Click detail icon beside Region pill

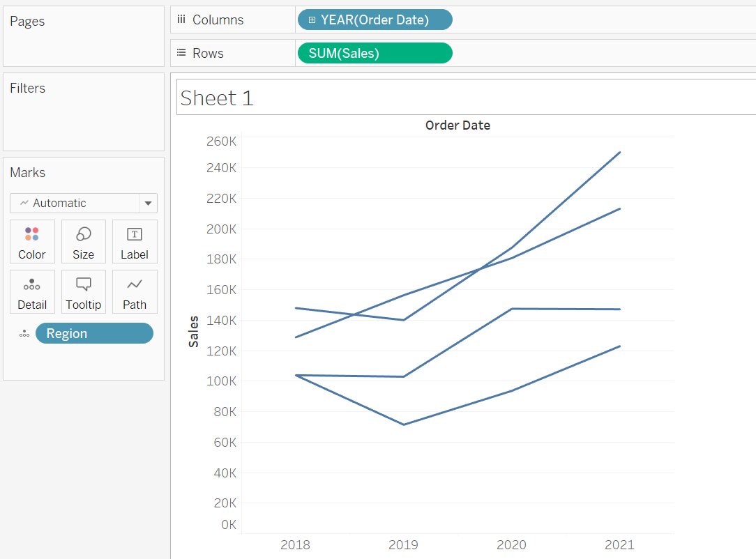[24, 334]
